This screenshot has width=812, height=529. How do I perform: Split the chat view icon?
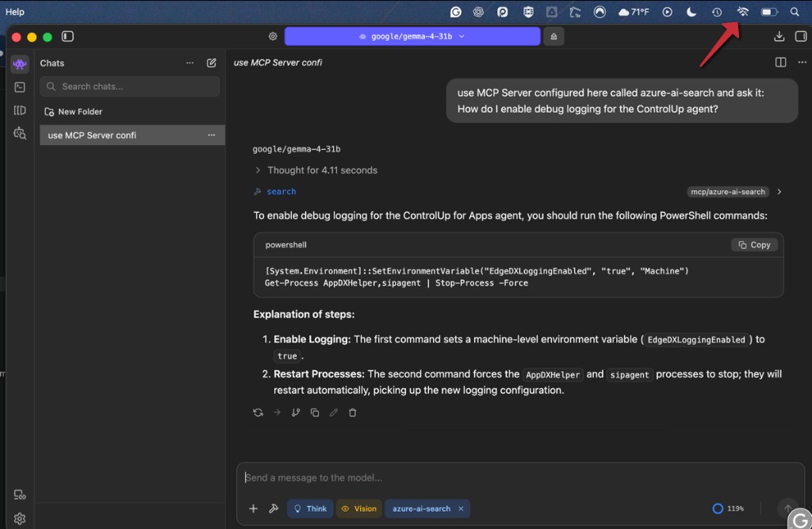780,62
